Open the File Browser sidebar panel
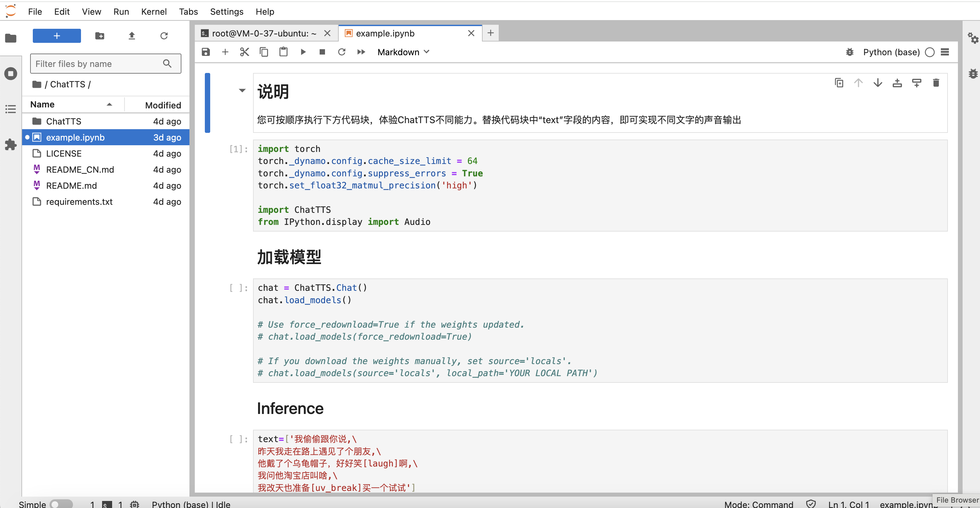 (x=11, y=38)
